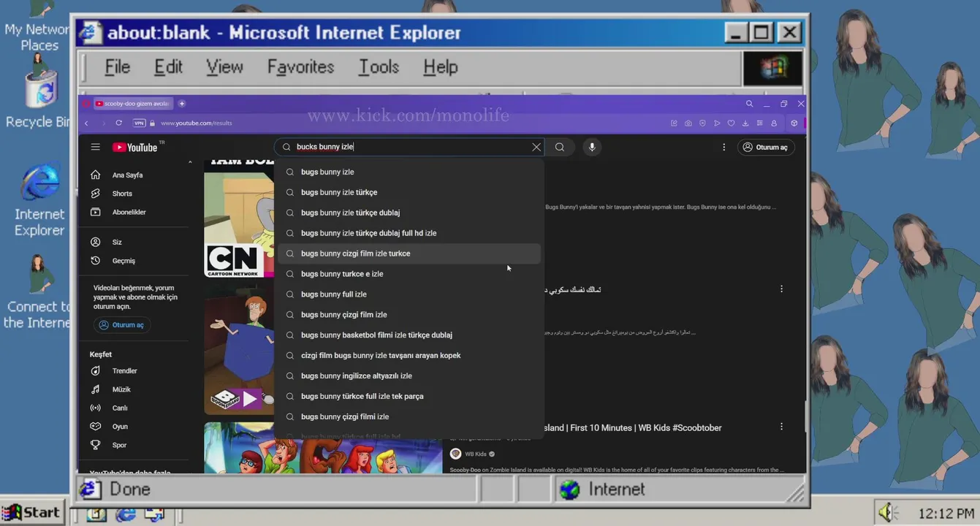Click the tab search magnifier in the title bar
This screenshot has width=980, height=526.
tap(749, 104)
